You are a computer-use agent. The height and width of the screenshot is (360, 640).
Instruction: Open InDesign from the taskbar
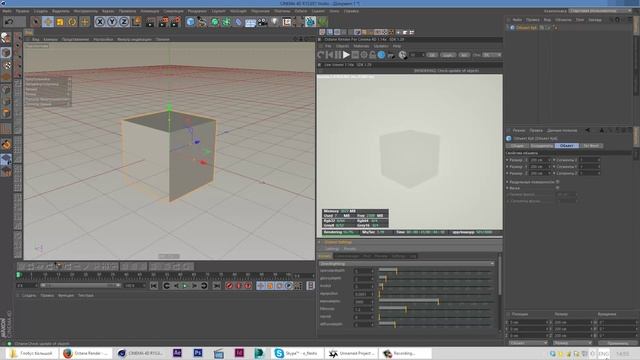[239, 353]
